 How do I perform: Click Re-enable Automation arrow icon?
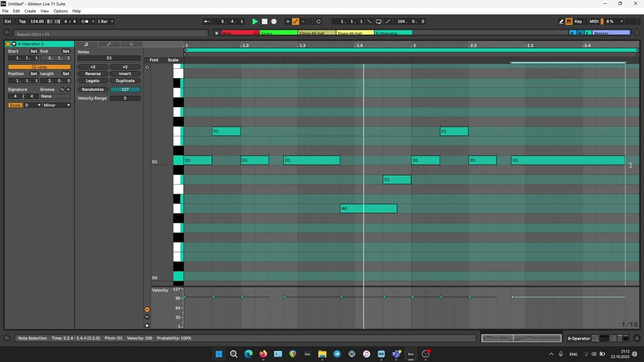[x=303, y=22]
